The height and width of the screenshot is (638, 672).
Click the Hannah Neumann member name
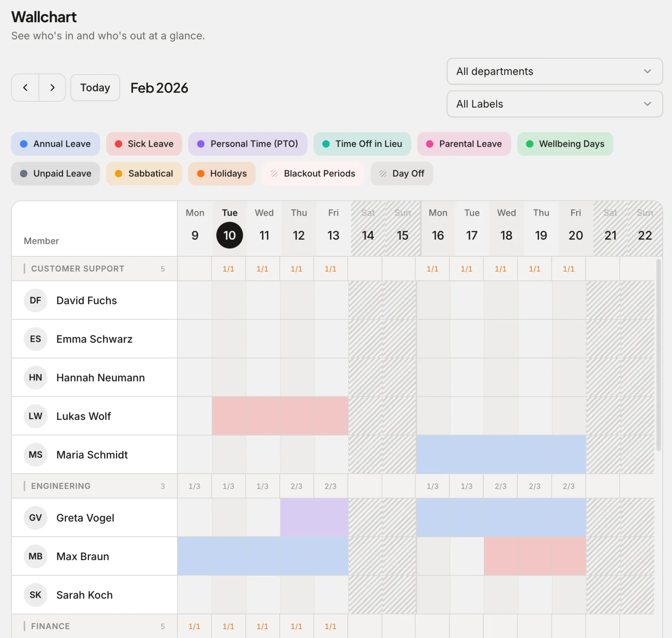point(101,378)
